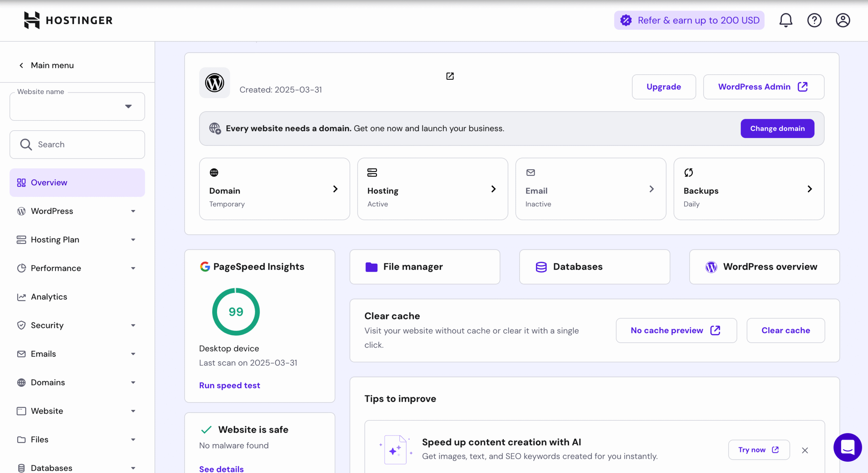The image size is (868, 473).
Task: Click the Hosting card server icon
Action: click(372, 172)
